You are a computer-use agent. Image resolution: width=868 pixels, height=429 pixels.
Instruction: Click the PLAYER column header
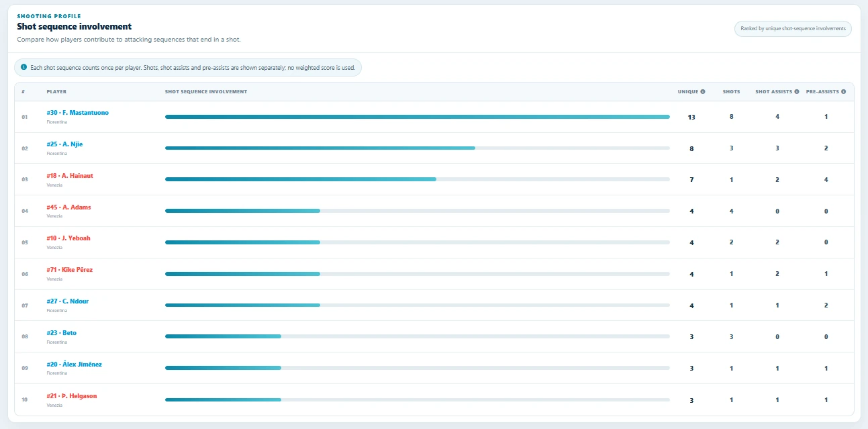point(56,91)
